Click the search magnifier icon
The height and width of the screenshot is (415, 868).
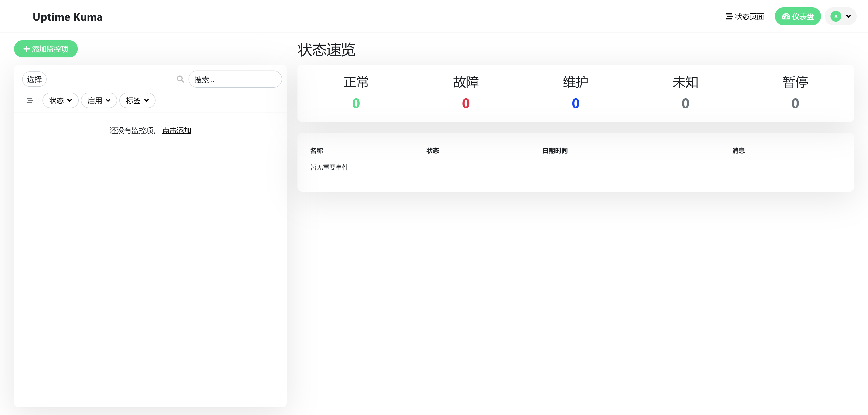tap(180, 79)
